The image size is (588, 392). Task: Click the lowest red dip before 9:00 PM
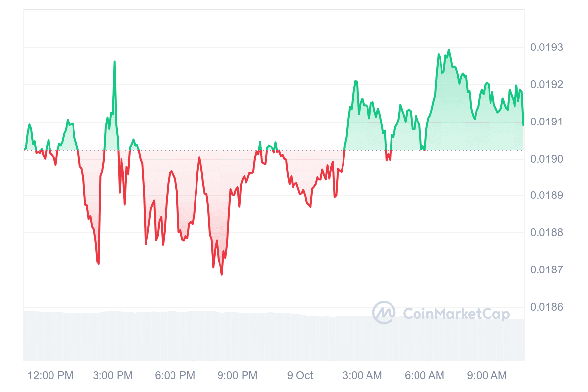click(221, 274)
